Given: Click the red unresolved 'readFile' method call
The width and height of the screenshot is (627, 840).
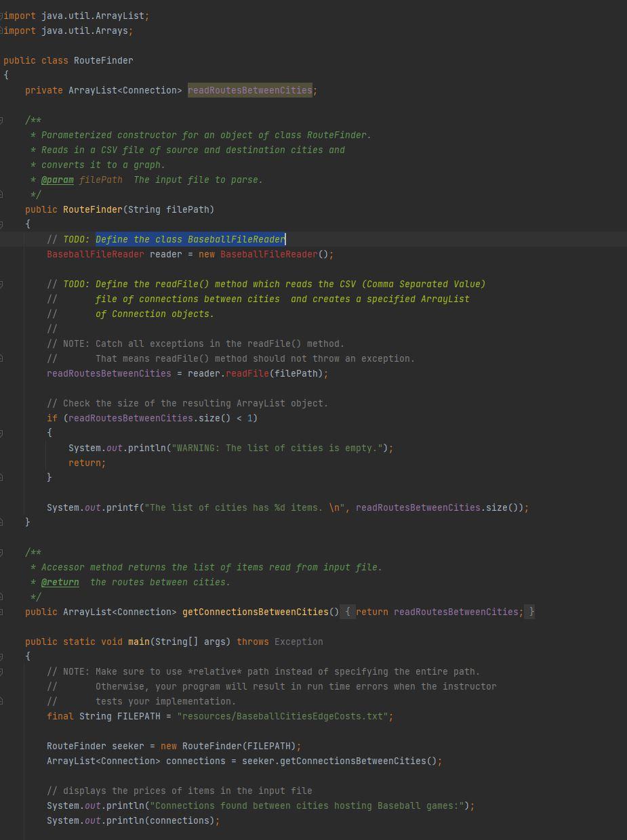Looking at the screenshot, I should pos(247,373).
